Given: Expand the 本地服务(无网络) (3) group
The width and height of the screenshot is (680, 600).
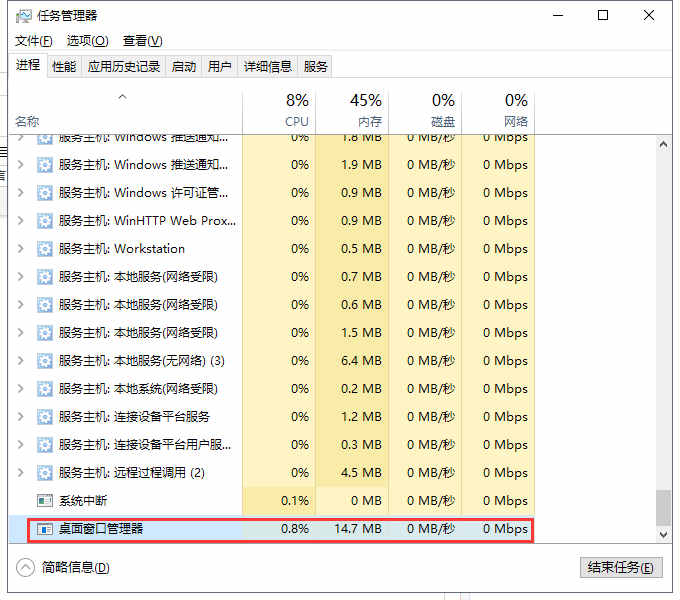Looking at the screenshot, I should 20,360.
